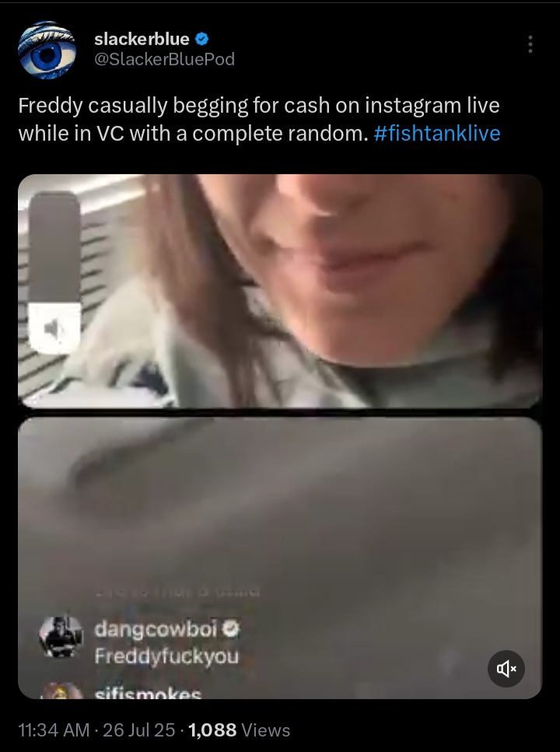Open the 11:34 AM timestamp
The width and height of the screenshot is (560, 752).
coord(54,730)
